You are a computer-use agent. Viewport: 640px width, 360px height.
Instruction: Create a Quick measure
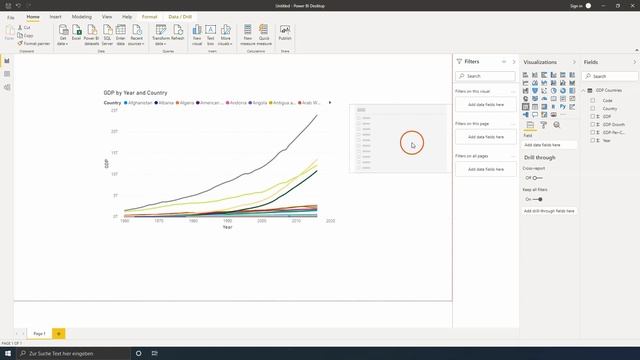pos(264,35)
